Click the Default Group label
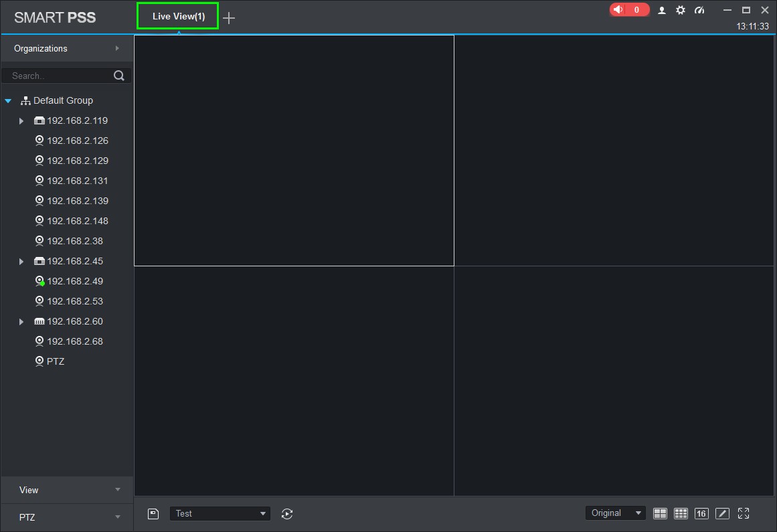Screen dimensions: 777x532 (63, 100)
